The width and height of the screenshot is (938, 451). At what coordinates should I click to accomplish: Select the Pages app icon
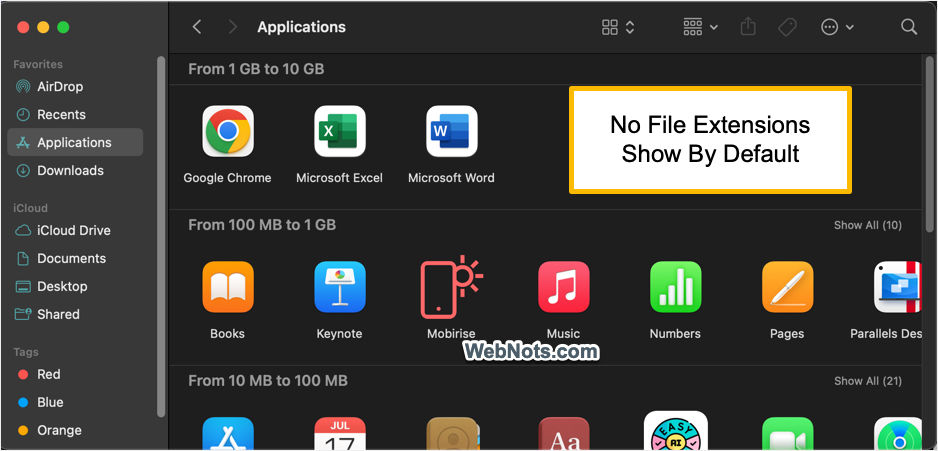coord(787,287)
